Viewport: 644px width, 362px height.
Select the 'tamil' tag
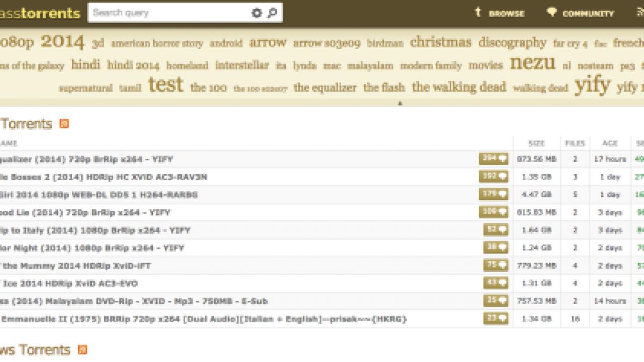(x=130, y=88)
